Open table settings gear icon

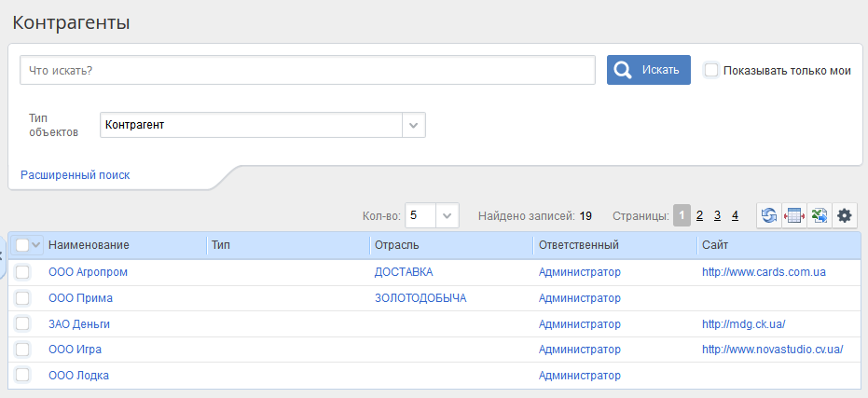(845, 215)
